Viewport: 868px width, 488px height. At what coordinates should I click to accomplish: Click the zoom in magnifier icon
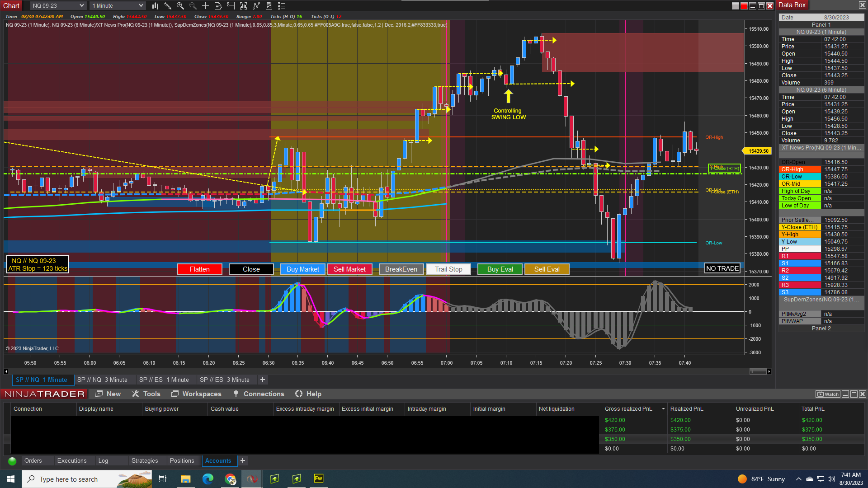(x=180, y=6)
